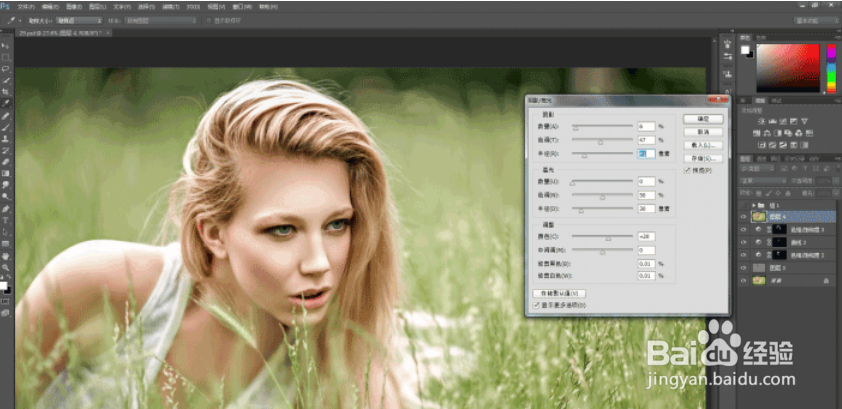
Task: Open the Edit menu
Action: click(49, 7)
